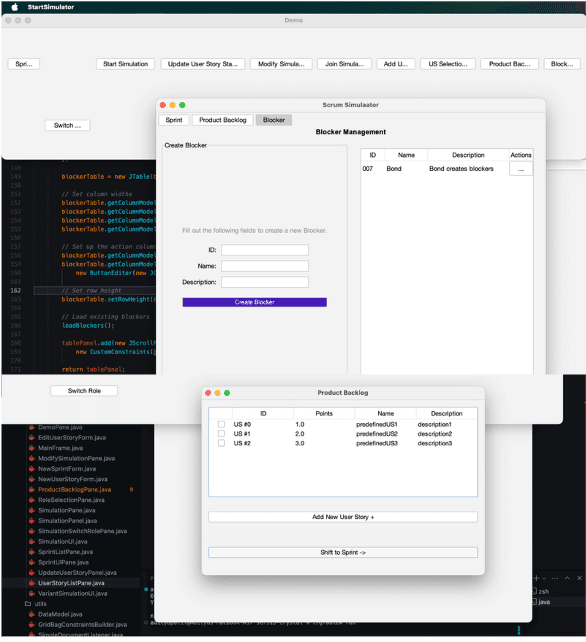Check the US #0 row checkbox
This screenshot has width=586, height=642.
221,424
